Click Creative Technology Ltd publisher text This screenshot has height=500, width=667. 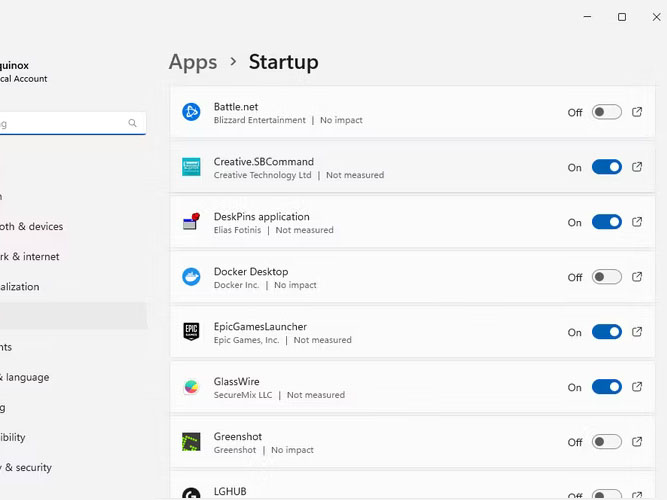click(262, 175)
